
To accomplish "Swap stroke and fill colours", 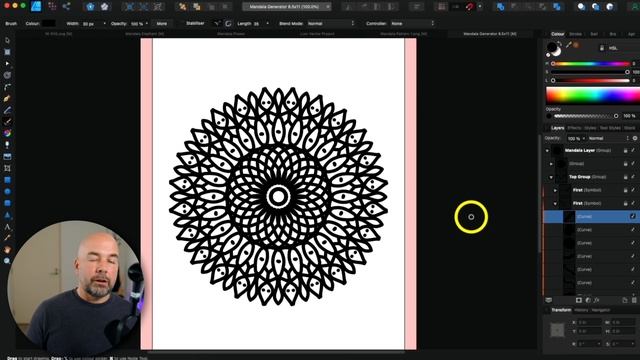I will point(559,43).
